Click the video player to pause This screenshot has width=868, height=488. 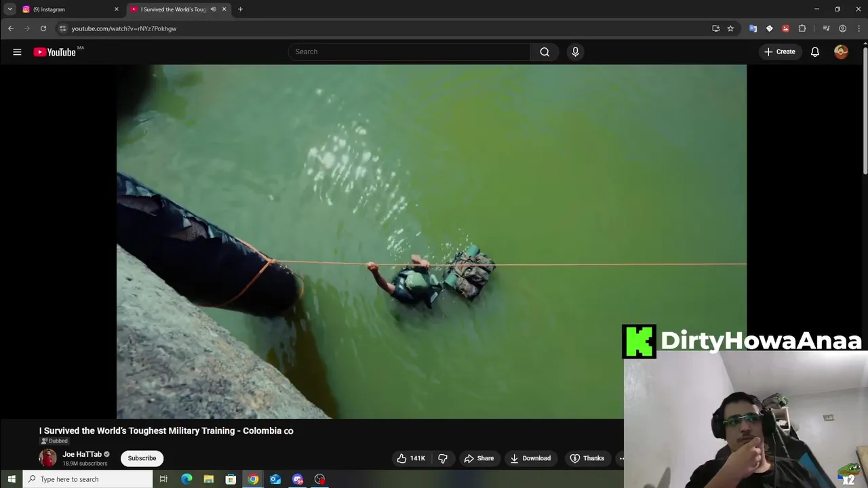coord(431,241)
